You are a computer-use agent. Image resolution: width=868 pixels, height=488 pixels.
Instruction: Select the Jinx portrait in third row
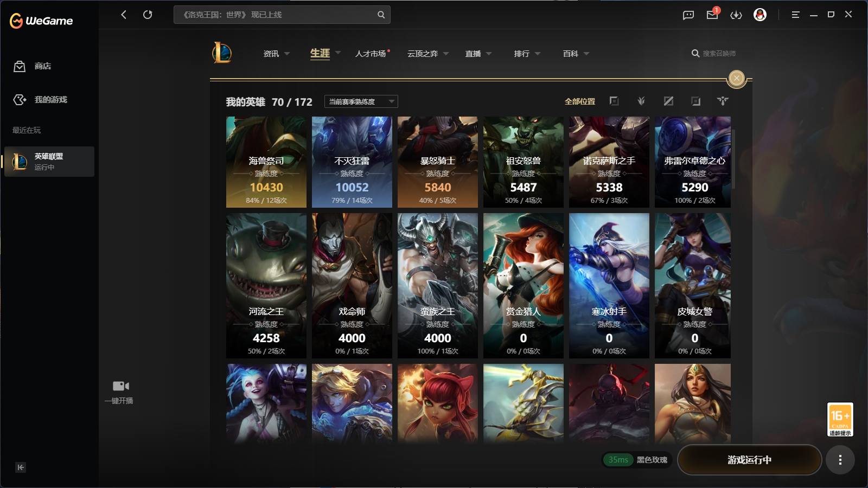click(x=266, y=404)
